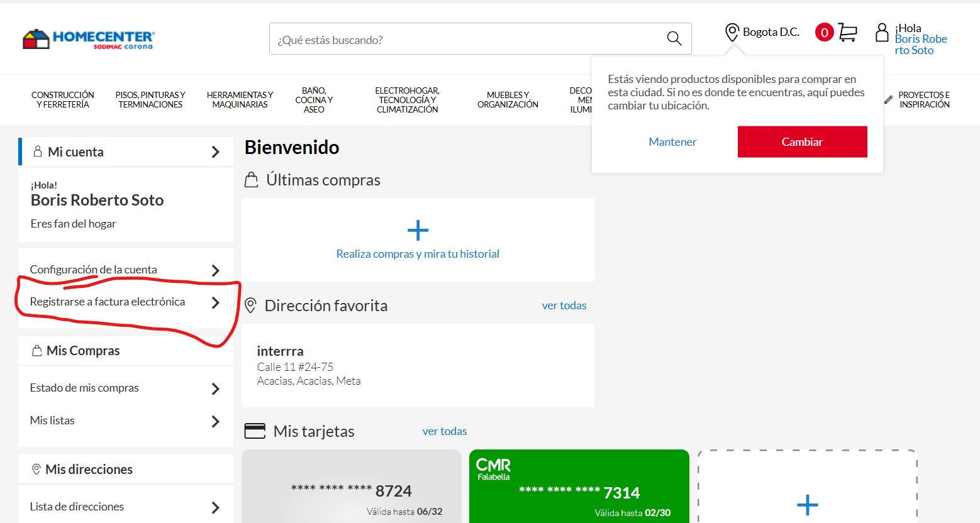Open Herramientas y Maquinarias menu

[240, 100]
